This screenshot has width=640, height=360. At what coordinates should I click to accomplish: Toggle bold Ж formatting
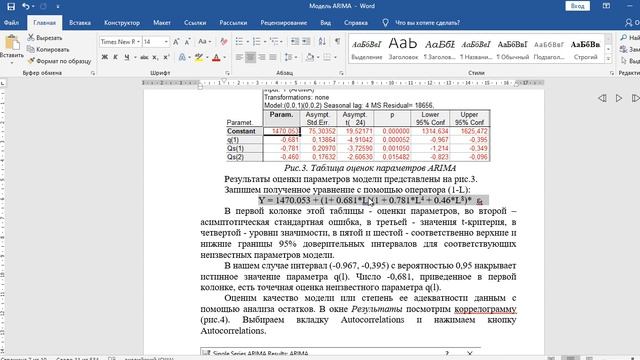coord(104,57)
